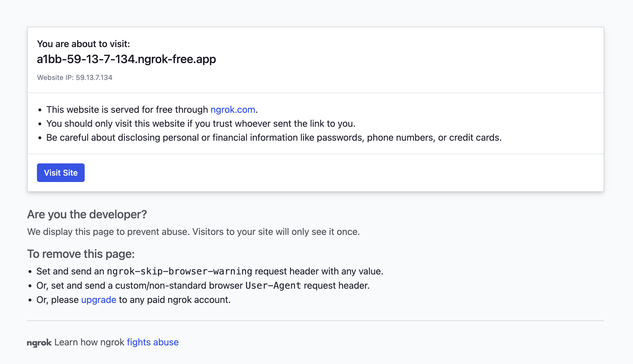Click the 'request header with any value' text
This screenshot has width=633, height=364.
click(319, 271)
